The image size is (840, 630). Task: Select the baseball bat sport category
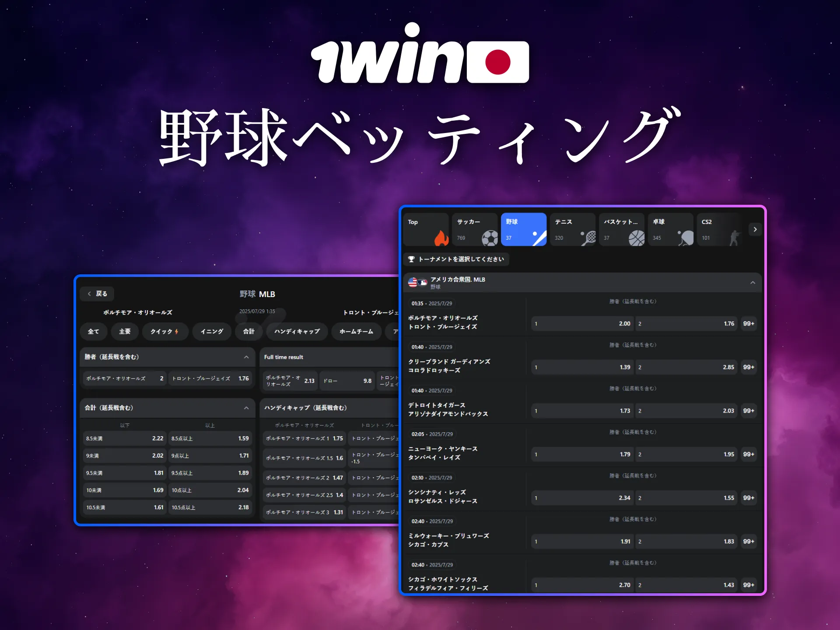(524, 229)
